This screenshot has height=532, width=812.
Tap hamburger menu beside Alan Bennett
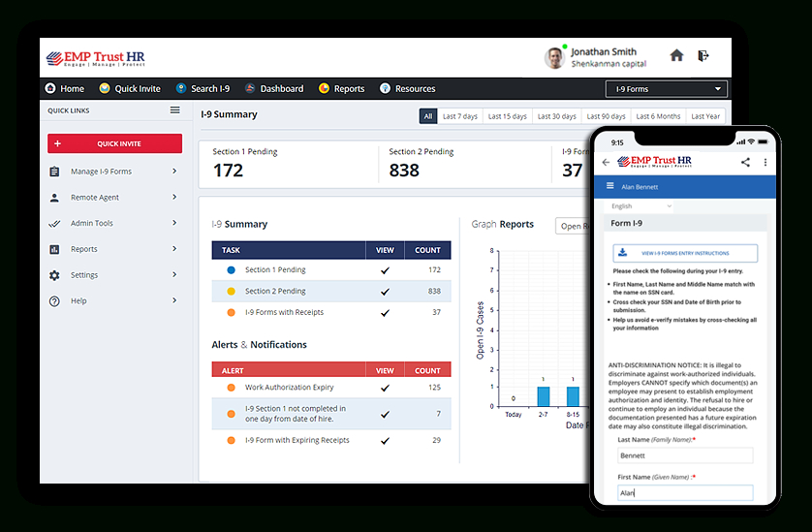pyautogui.click(x=610, y=185)
